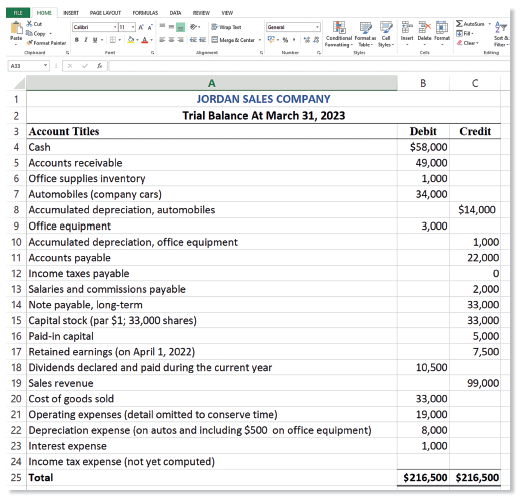This screenshot has height=502, width=524.
Task: Open Sort & Filter icon
Action: 501,27
